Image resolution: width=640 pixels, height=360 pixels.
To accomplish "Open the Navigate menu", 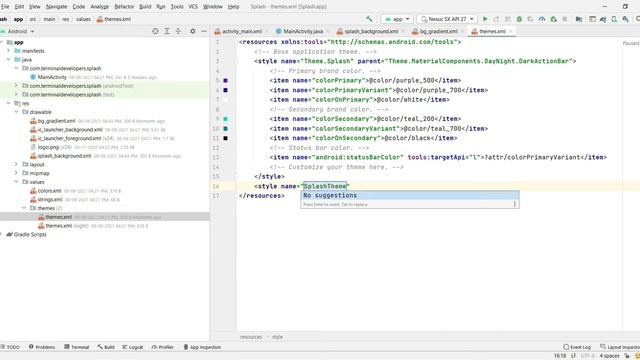I will (x=56, y=7).
